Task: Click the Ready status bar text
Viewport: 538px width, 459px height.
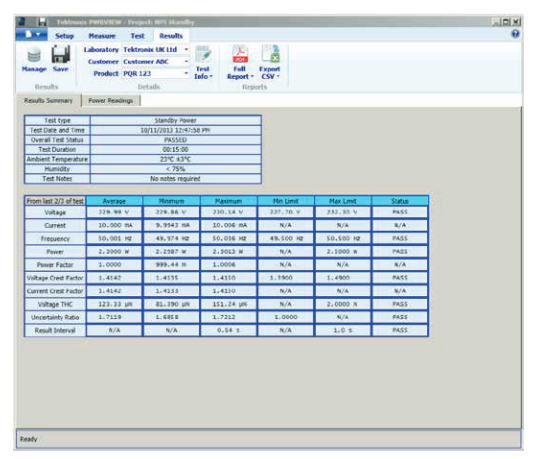Action: click(28, 439)
